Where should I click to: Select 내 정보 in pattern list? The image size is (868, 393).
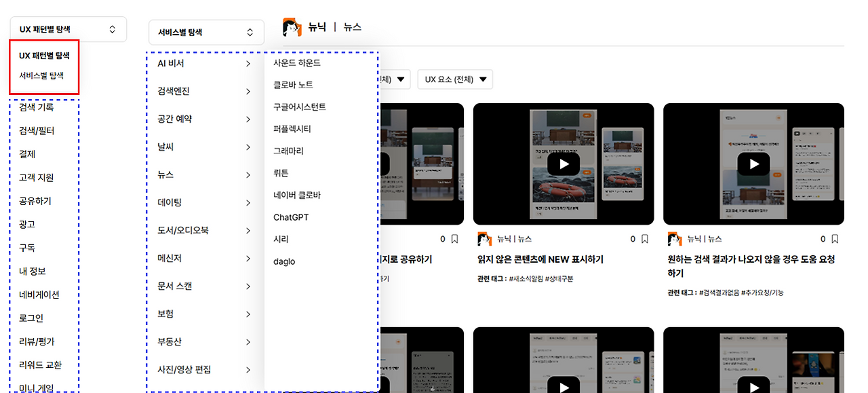tap(33, 271)
